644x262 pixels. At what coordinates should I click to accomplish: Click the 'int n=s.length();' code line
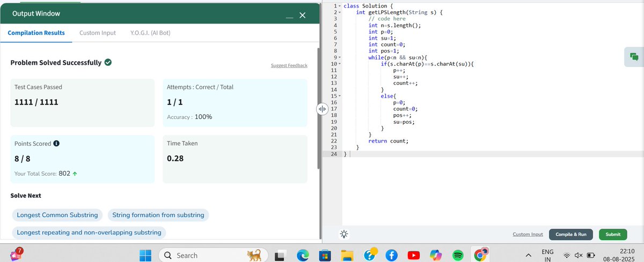click(394, 25)
